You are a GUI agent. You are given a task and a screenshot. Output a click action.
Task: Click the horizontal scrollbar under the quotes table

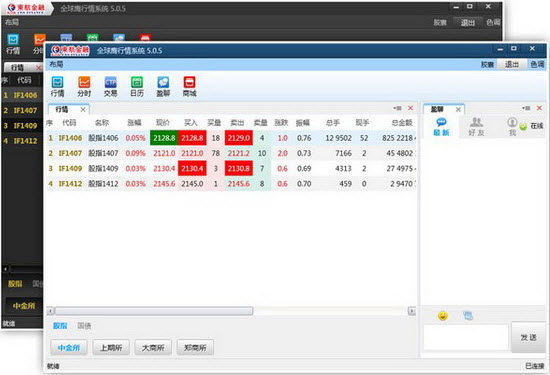point(231,311)
